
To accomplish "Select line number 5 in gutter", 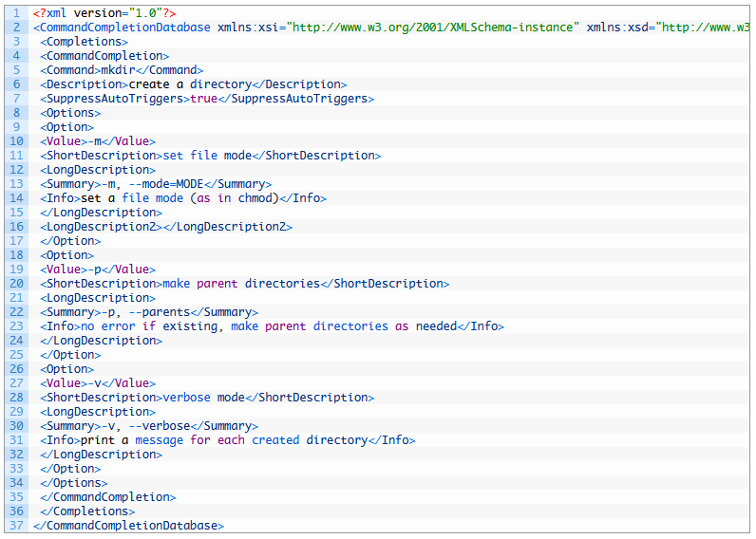I will (x=16, y=70).
